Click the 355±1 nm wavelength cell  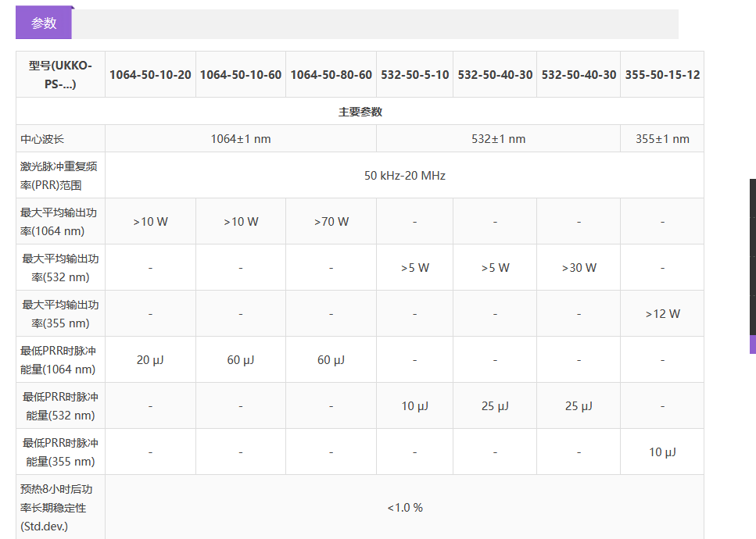coord(662,139)
